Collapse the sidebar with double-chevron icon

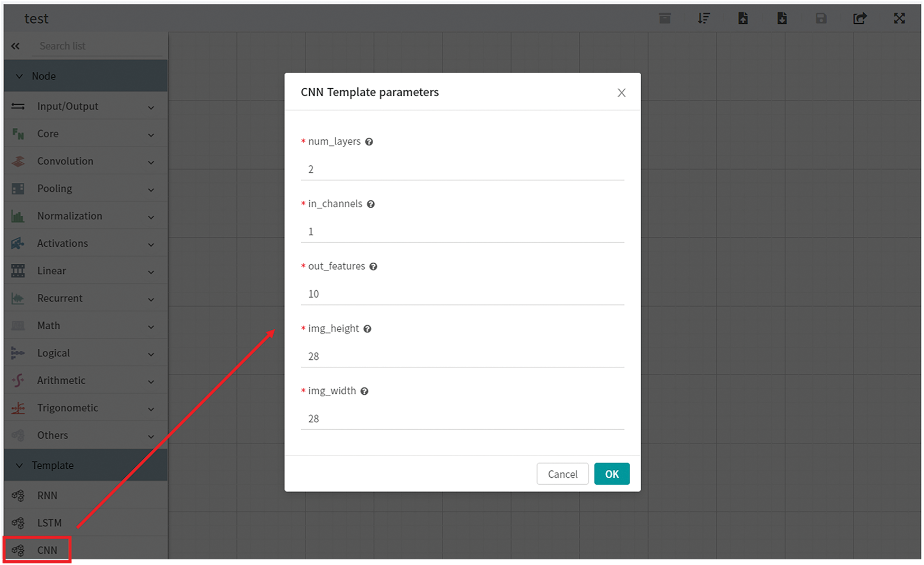(x=15, y=46)
